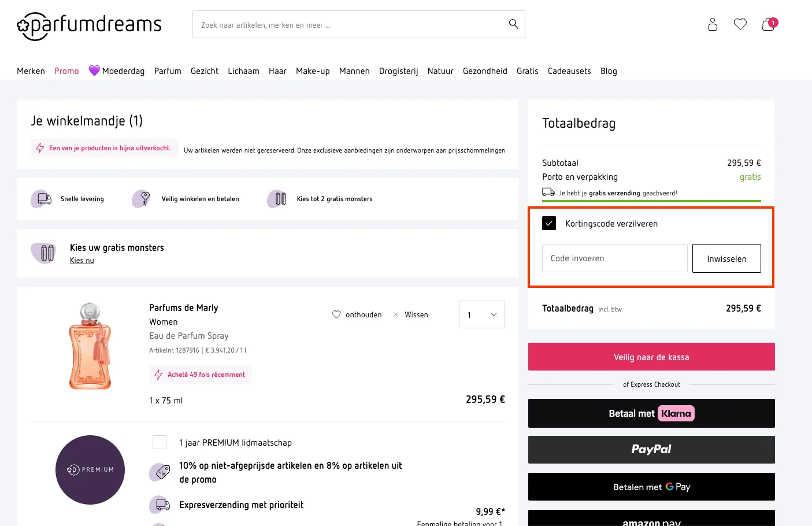Visit the Blog page
Image resolution: width=812 pixels, height=526 pixels.
[609, 71]
